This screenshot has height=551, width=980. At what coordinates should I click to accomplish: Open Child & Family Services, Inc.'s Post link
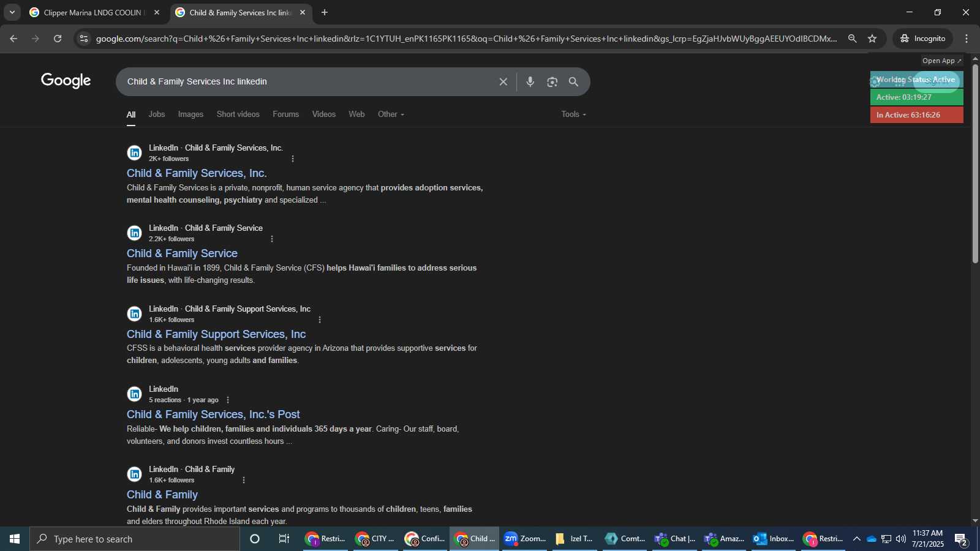tap(213, 414)
